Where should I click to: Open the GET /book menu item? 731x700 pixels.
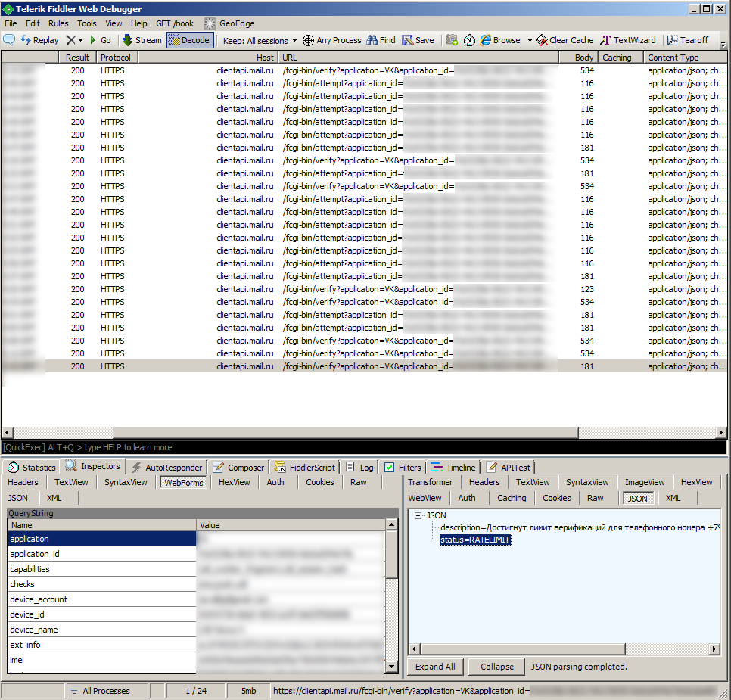(174, 23)
